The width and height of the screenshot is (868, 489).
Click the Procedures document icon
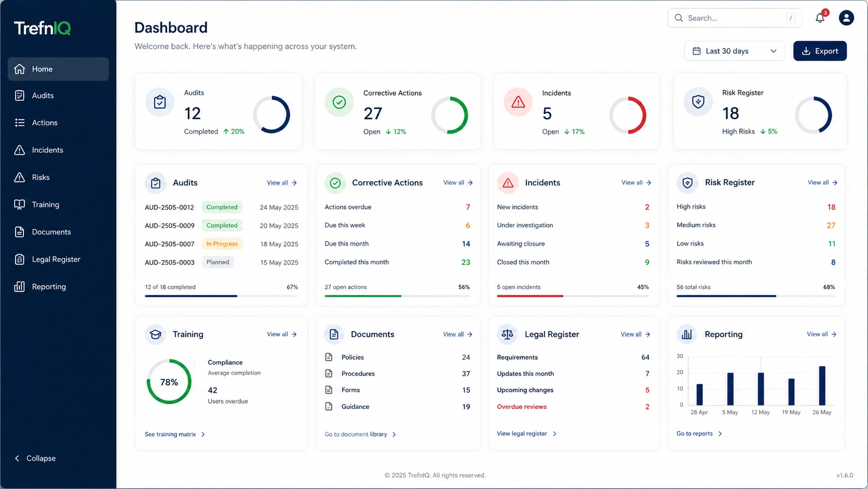click(329, 374)
